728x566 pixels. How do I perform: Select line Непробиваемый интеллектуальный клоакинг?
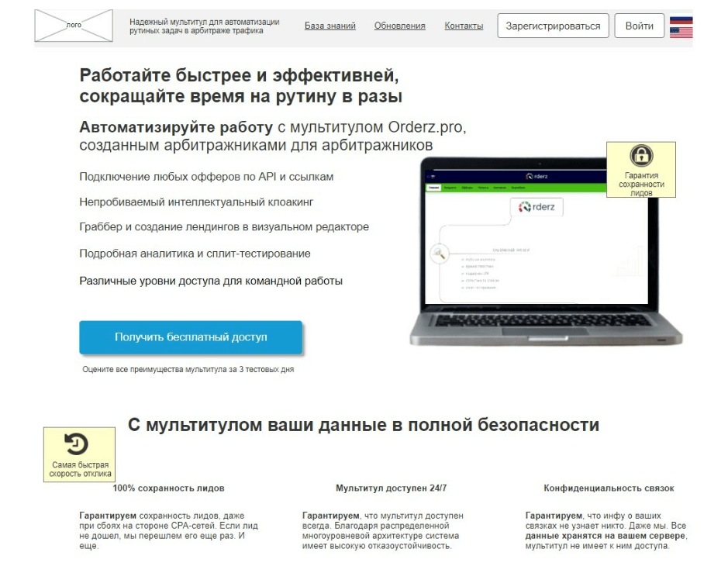click(x=196, y=202)
